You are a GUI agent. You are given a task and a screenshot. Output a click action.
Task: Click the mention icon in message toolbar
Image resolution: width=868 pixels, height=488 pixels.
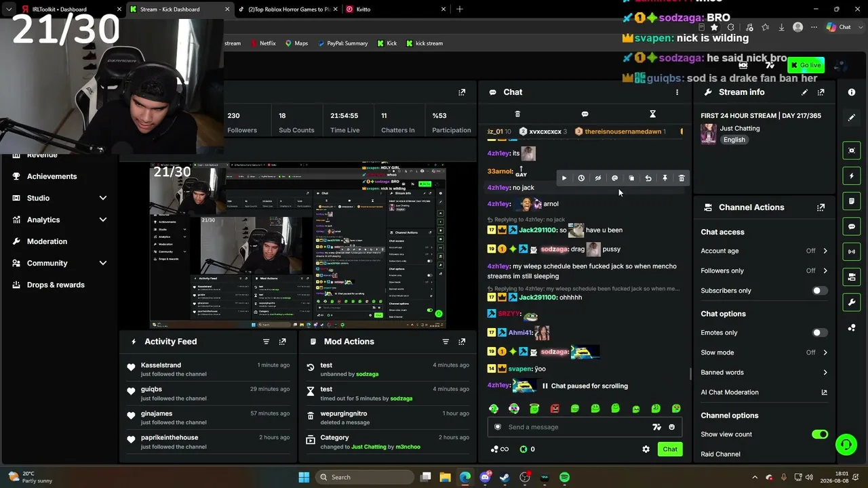point(614,178)
